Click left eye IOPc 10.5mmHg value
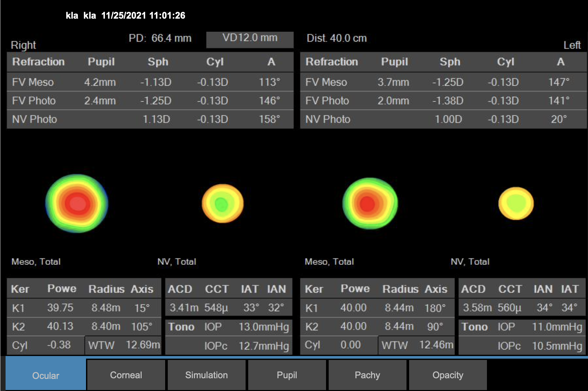Screen dimensions: 588x391 [x=557, y=346]
